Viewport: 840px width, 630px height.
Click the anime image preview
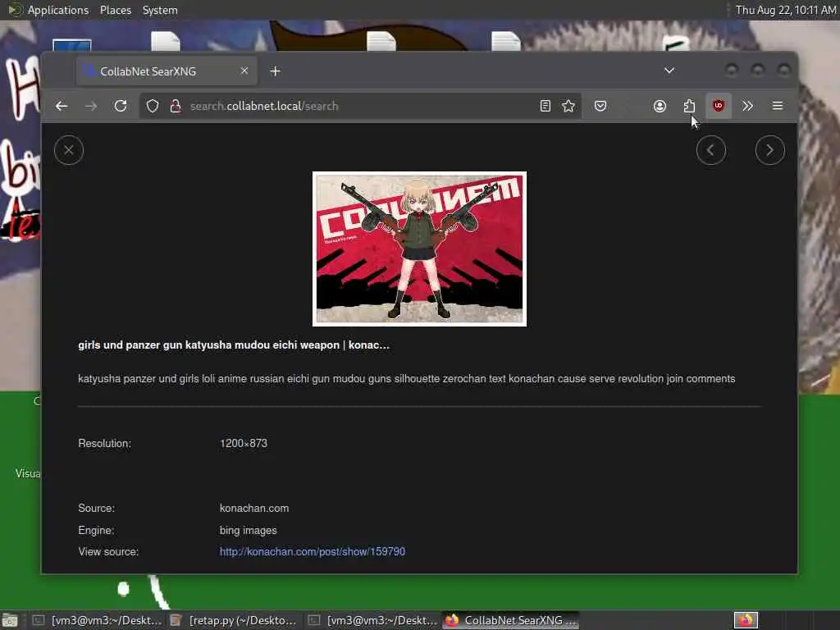coord(419,249)
